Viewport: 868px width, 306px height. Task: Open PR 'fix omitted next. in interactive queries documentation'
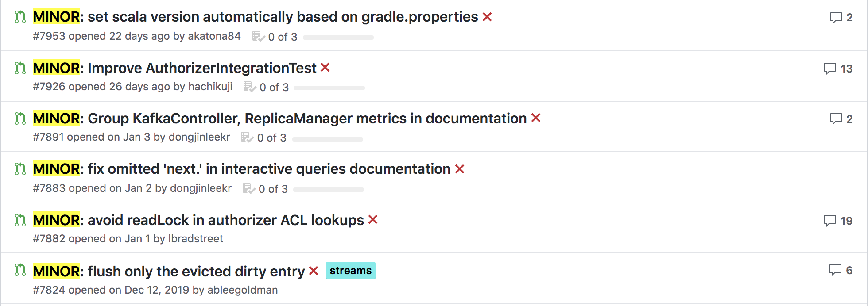242,169
